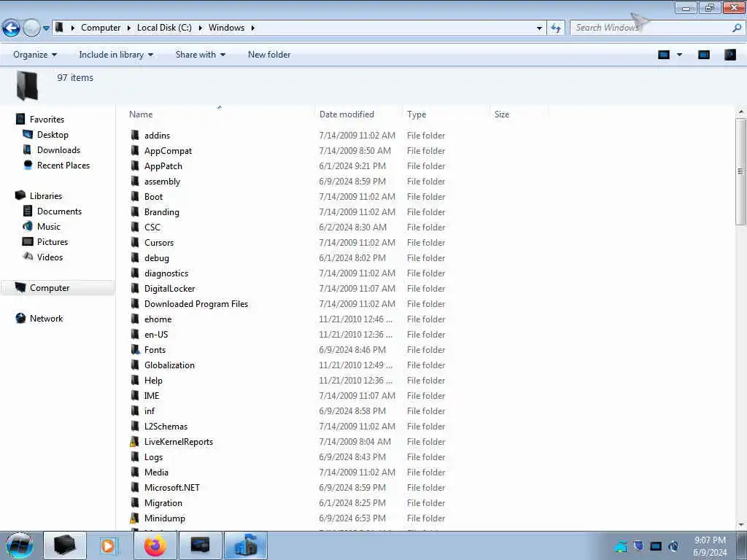The image size is (747, 560).
Task: Select Libraries in the navigation pane
Action: coord(46,195)
